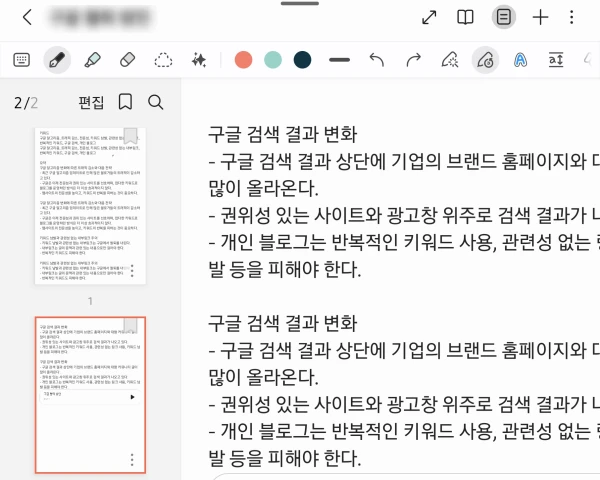The image size is (600, 480).
Task: Click the first 구글 검색 결과 변화 heading
Action: tap(283, 134)
